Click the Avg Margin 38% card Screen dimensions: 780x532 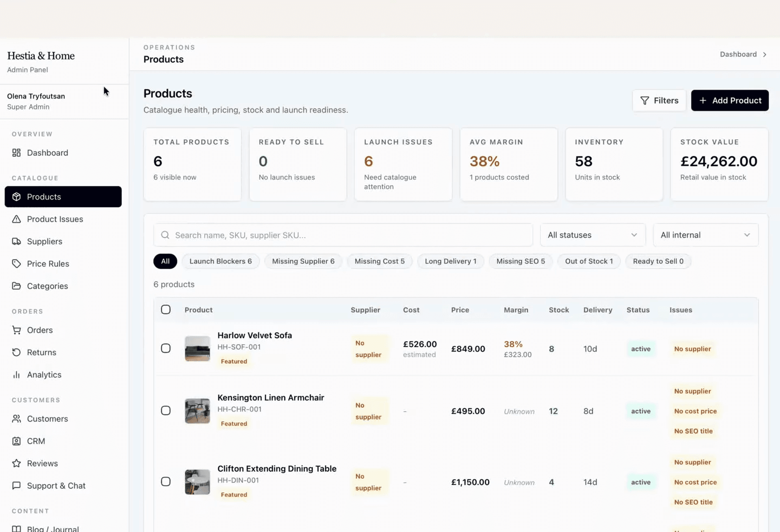509,164
